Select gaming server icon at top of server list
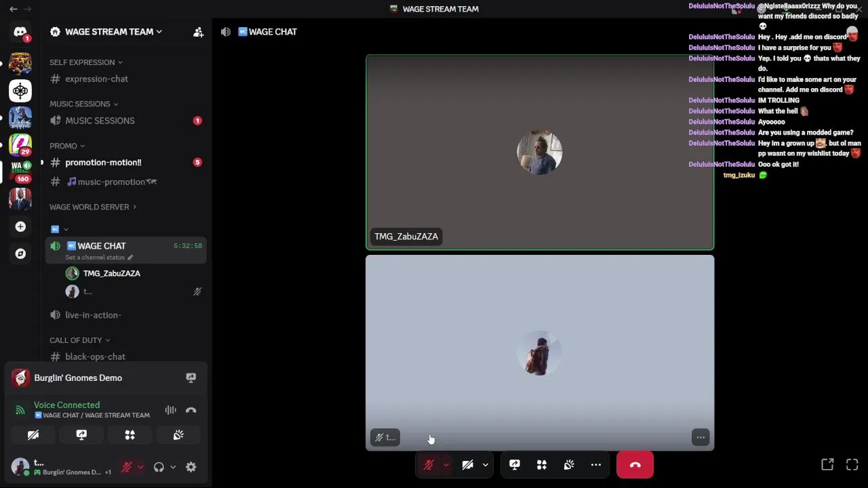This screenshot has height=488, width=868. 20,63
